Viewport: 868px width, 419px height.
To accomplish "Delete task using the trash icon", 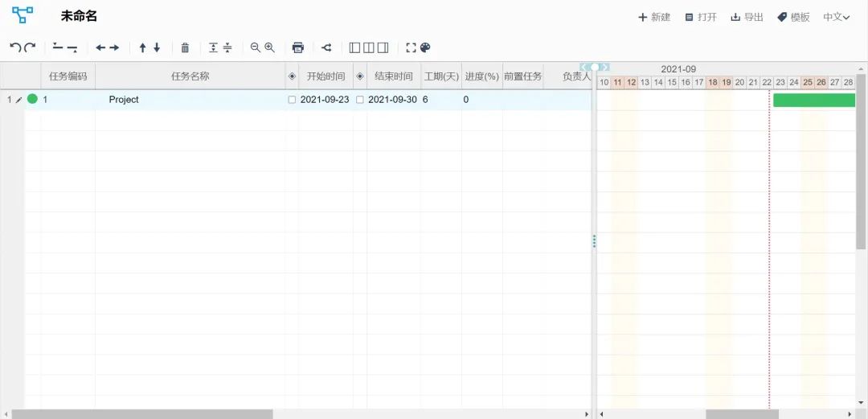I will tap(185, 47).
